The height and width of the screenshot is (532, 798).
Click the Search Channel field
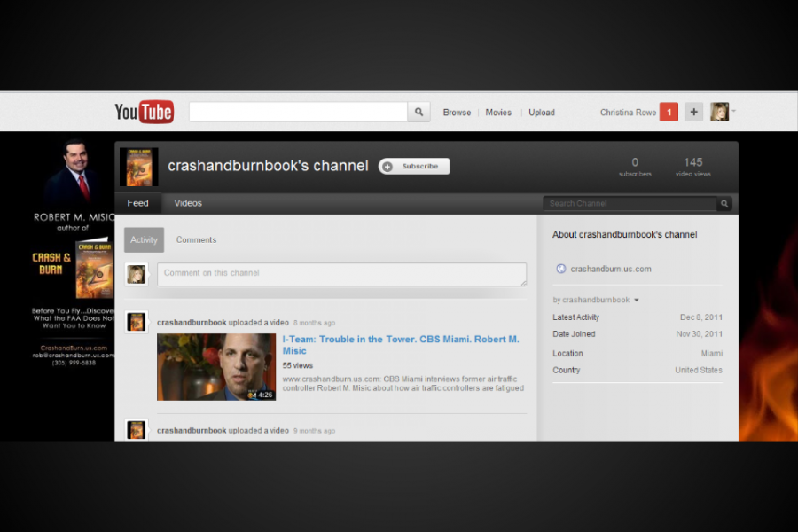tap(630, 204)
